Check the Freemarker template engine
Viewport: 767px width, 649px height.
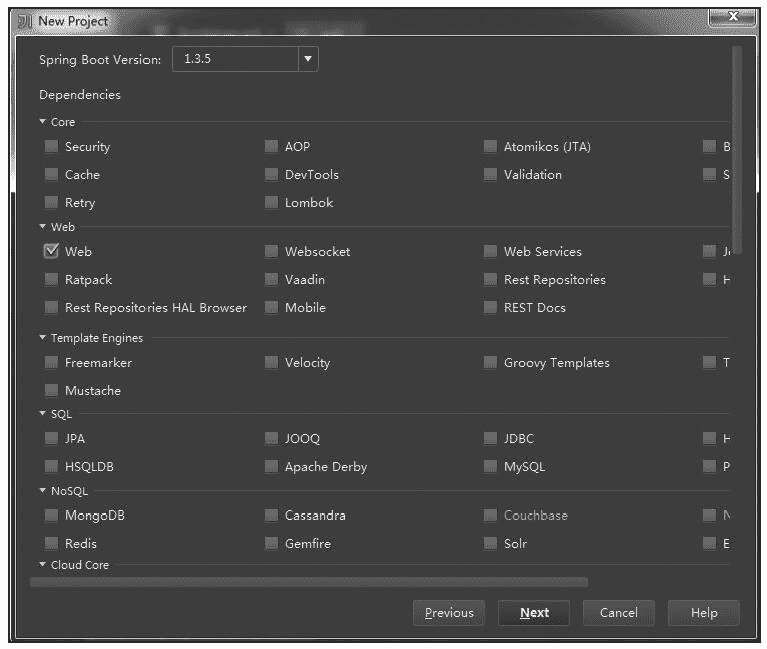51,363
